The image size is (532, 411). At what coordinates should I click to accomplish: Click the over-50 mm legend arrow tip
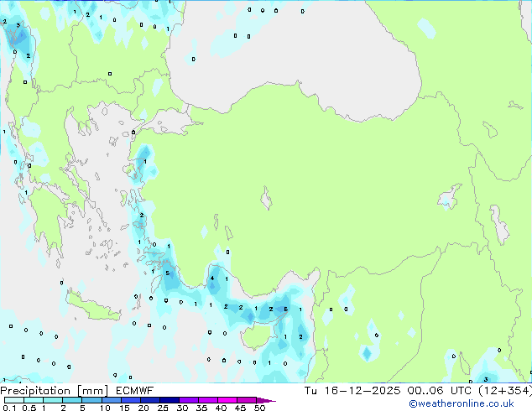pyautogui.click(x=266, y=401)
